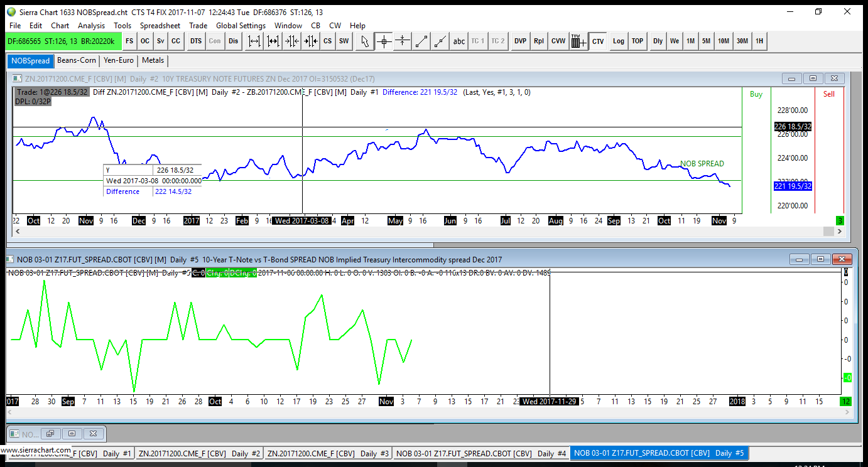Toggle the CTV toolbar button
This screenshot has width=868, height=467.
(598, 41)
